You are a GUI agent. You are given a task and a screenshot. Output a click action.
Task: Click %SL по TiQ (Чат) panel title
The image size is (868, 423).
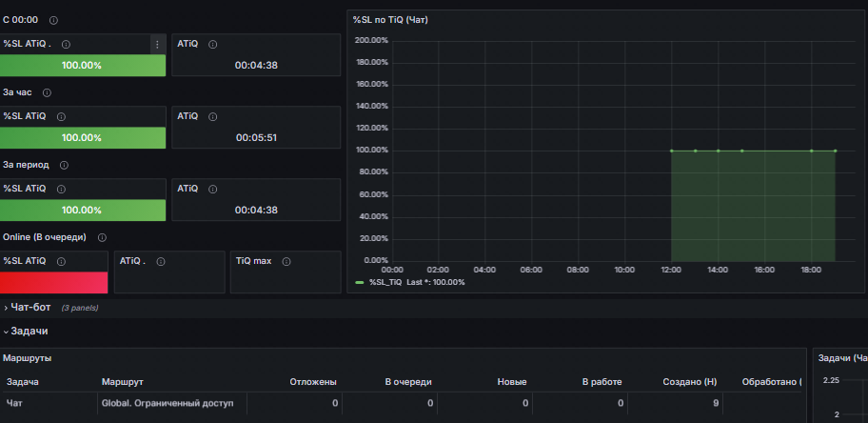[x=390, y=20]
